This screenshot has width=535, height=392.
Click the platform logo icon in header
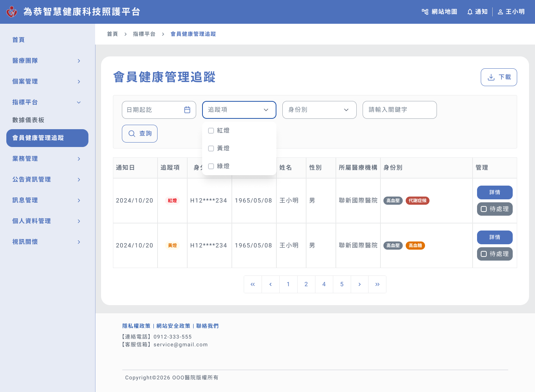[x=12, y=12]
